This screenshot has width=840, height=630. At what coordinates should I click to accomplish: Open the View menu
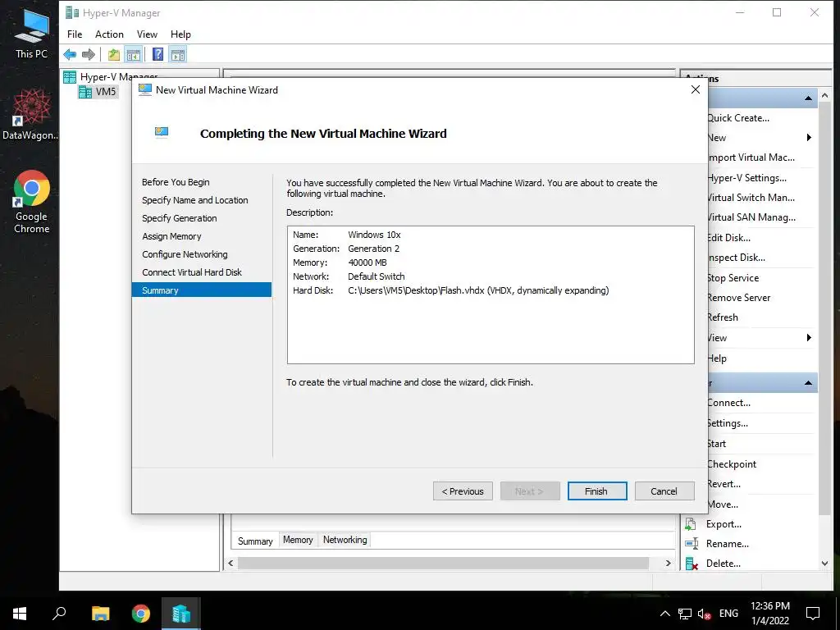pos(147,34)
